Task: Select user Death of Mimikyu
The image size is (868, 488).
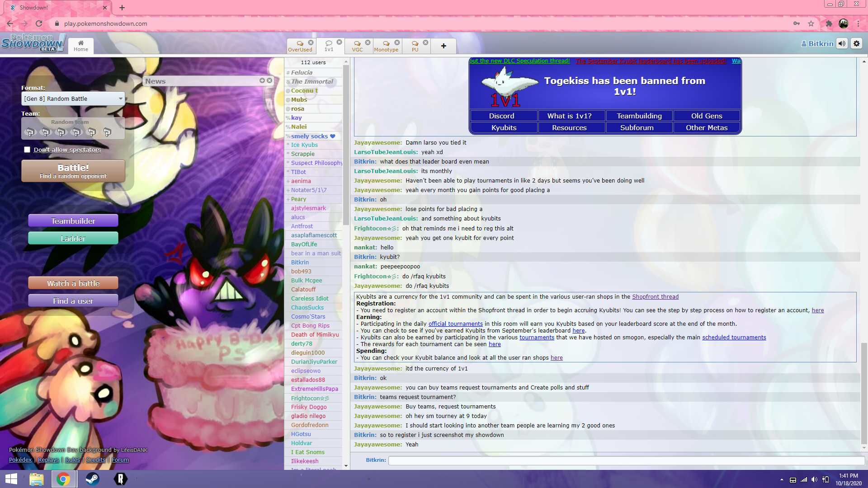Action: tap(313, 334)
